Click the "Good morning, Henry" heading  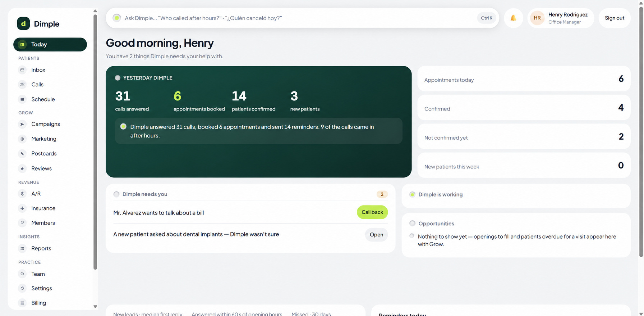(160, 43)
